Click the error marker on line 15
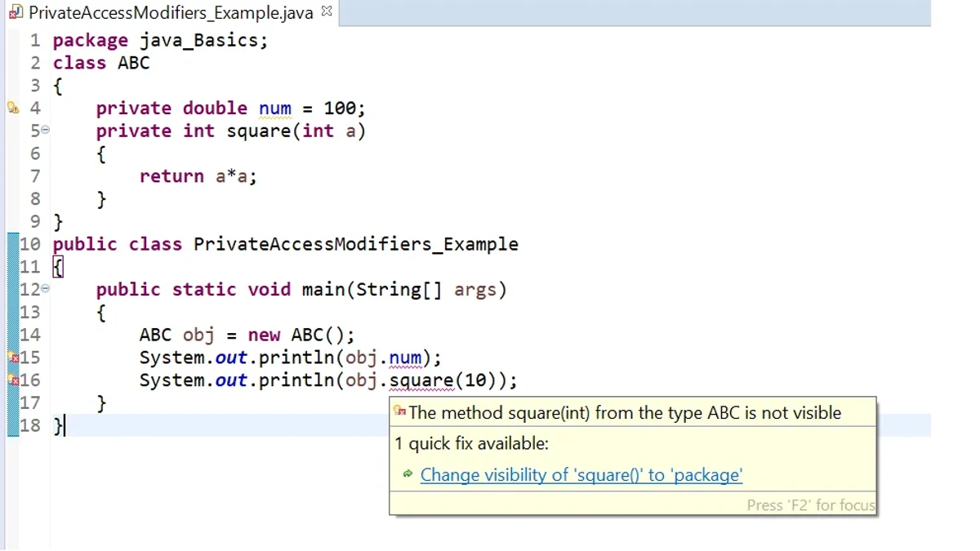 tap(12, 357)
